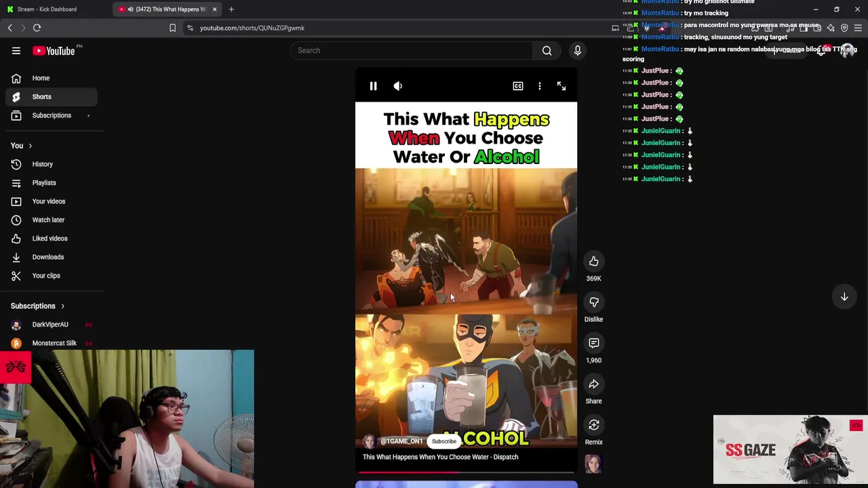Click the History clock icon
The image size is (868, 488).
point(16,164)
